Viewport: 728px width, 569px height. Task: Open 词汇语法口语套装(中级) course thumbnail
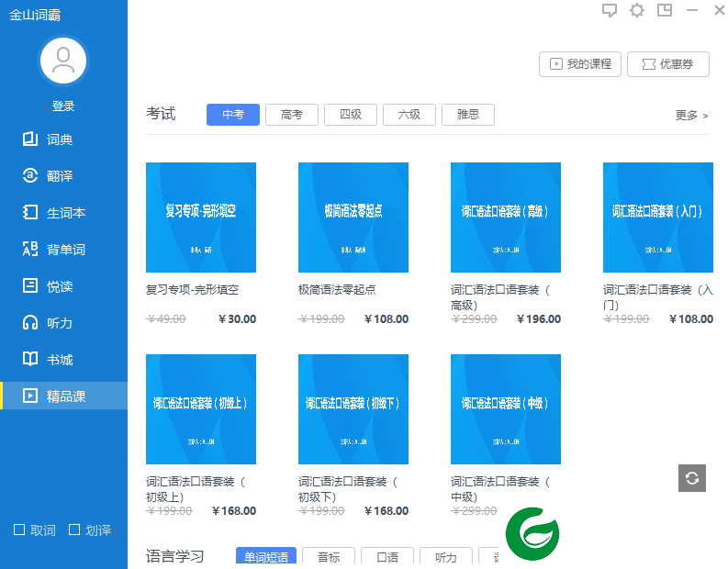(x=506, y=409)
